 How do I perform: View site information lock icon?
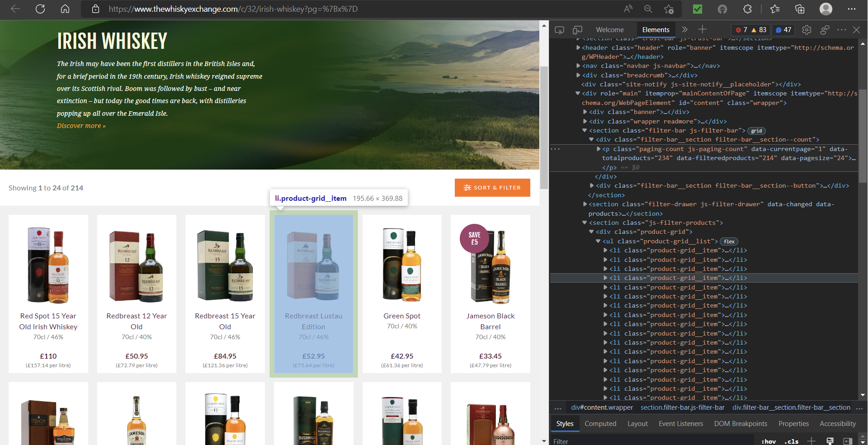(95, 9)
